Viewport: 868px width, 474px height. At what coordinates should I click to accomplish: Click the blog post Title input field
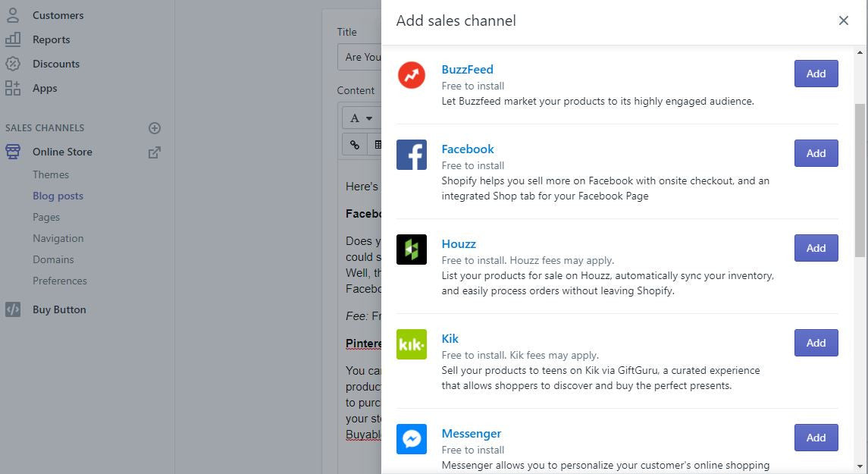362,57
